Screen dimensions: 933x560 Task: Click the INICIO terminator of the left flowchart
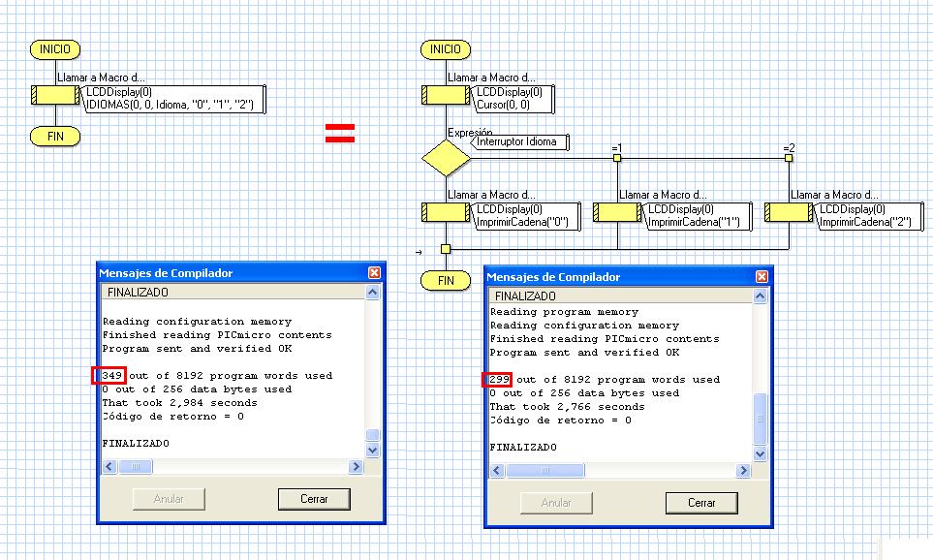55,49
